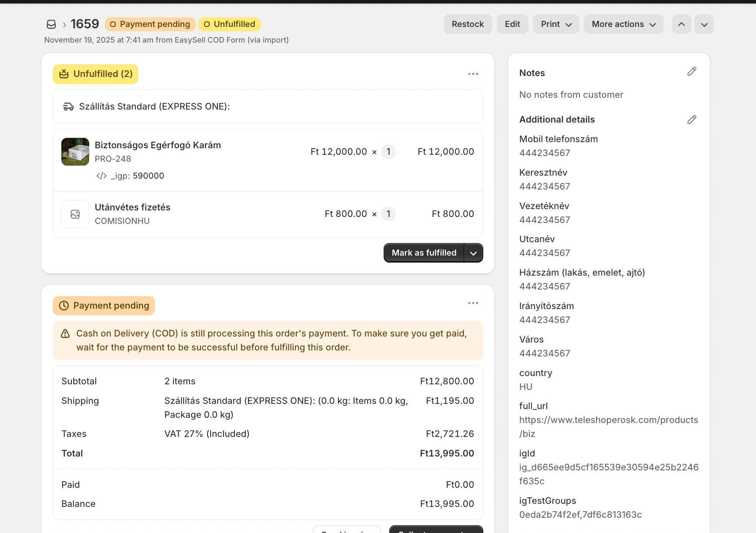Edit Additional details with the pencil icon

[692, 120]
